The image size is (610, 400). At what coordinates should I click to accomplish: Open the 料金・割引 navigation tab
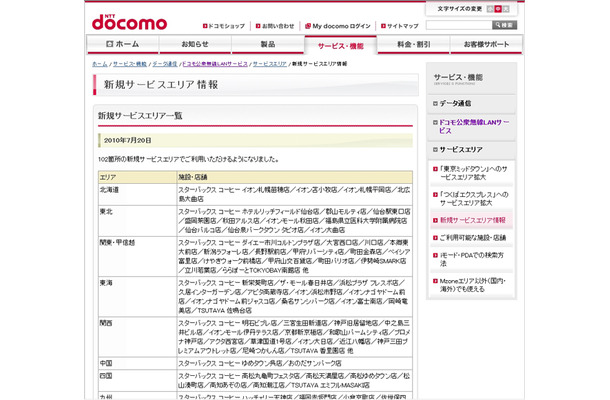pyautogui.click(x=414, y=44)
